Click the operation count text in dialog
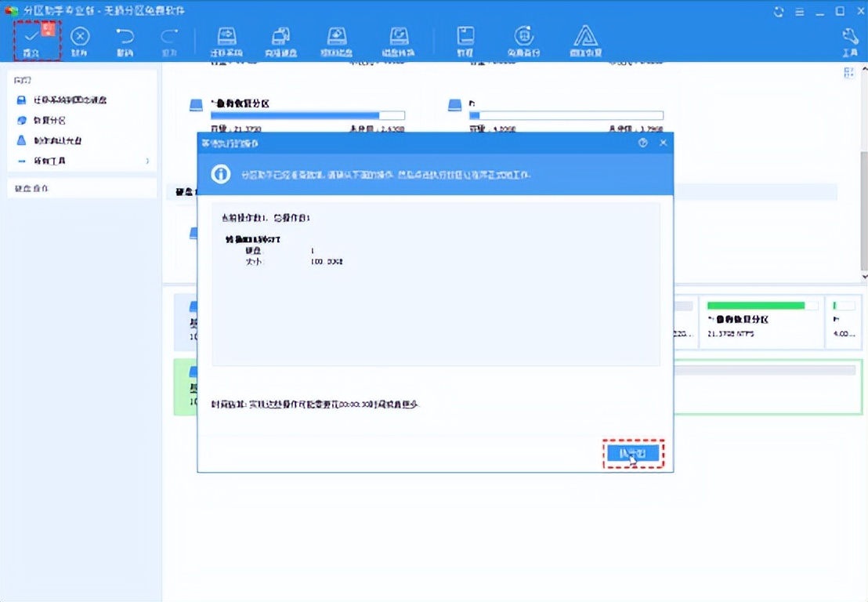The height and width of the screenshot is (602, 868). point(266,218)
